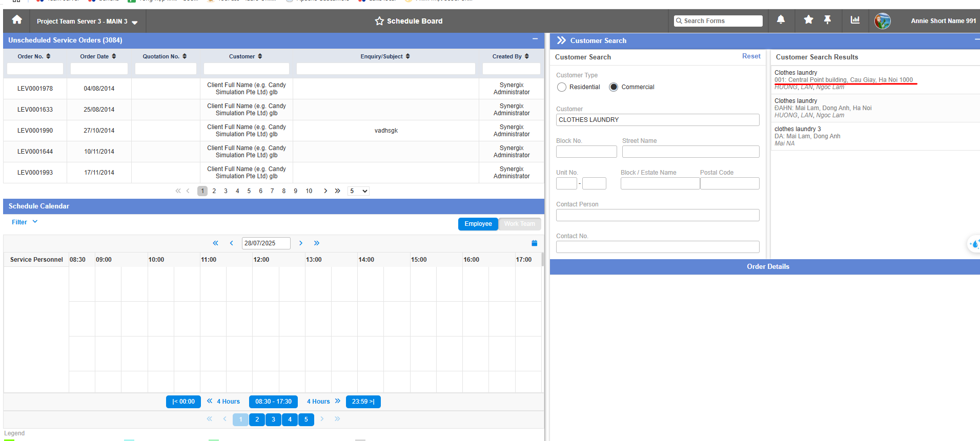Click the Contact Person field
This screenshot has width=980, height=441.
(658, 215)
